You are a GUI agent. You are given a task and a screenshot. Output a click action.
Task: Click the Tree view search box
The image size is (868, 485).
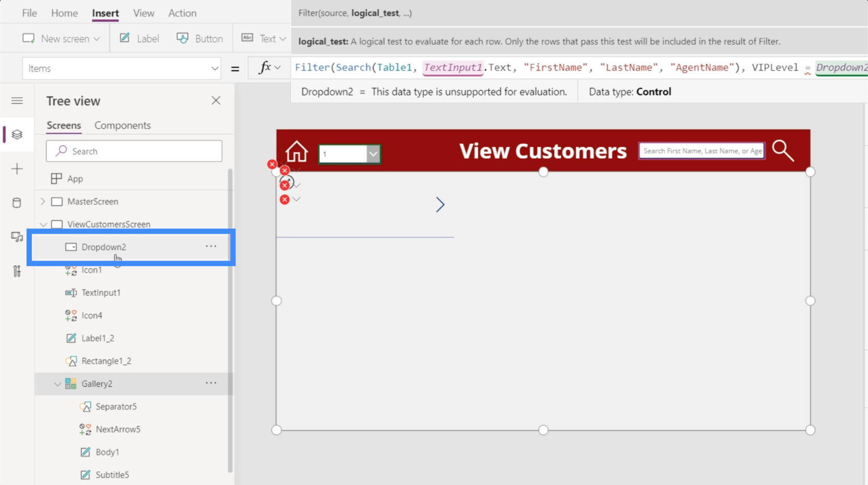click(134, 151)
